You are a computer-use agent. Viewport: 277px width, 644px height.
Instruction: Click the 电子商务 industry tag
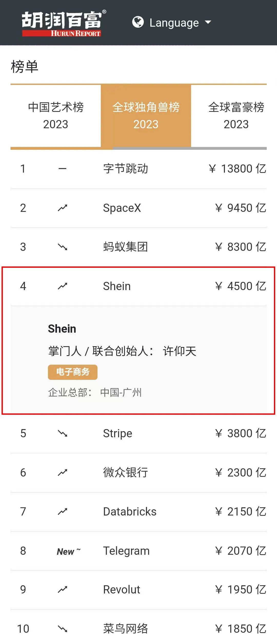pos(73,372)
